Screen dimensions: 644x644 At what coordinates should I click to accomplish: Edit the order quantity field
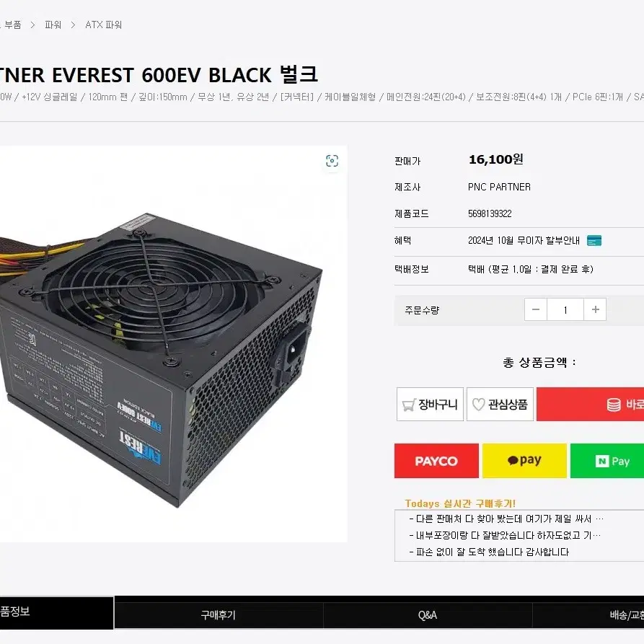coord(565,309)
